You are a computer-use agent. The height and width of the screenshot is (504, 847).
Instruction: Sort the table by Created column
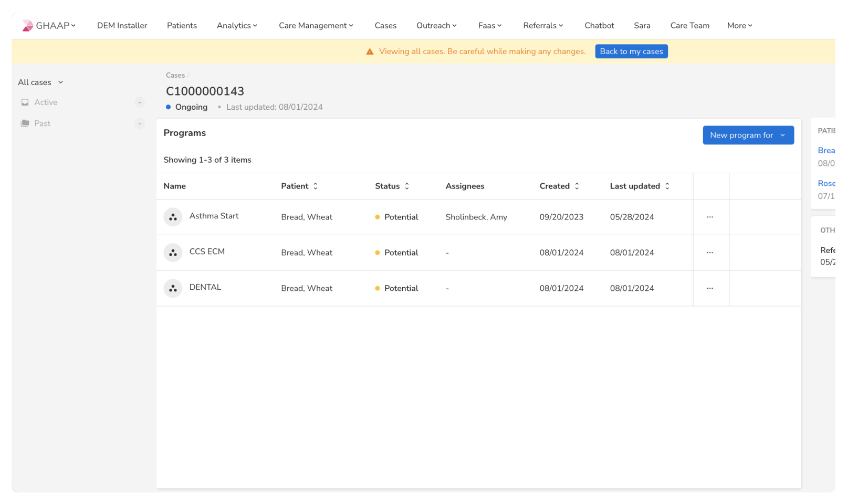click(x=577, y=186)
